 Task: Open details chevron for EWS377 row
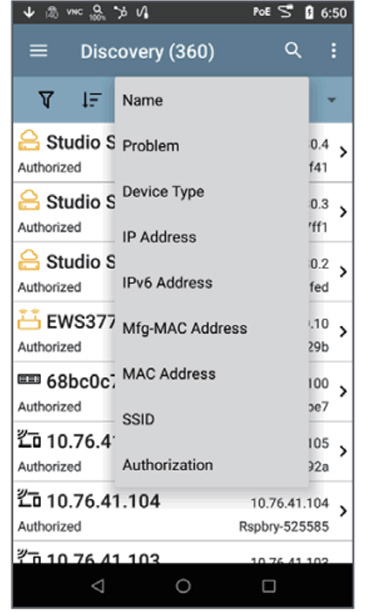(343, 331)
